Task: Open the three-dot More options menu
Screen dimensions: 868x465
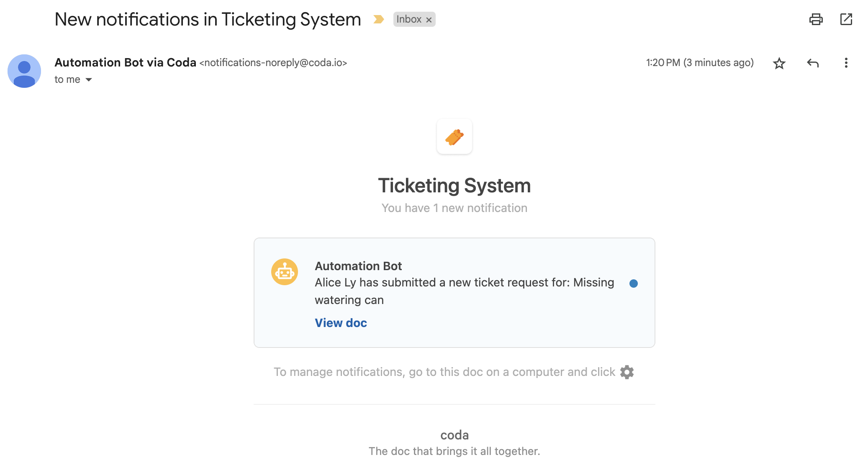Action: tap(846, 63)
